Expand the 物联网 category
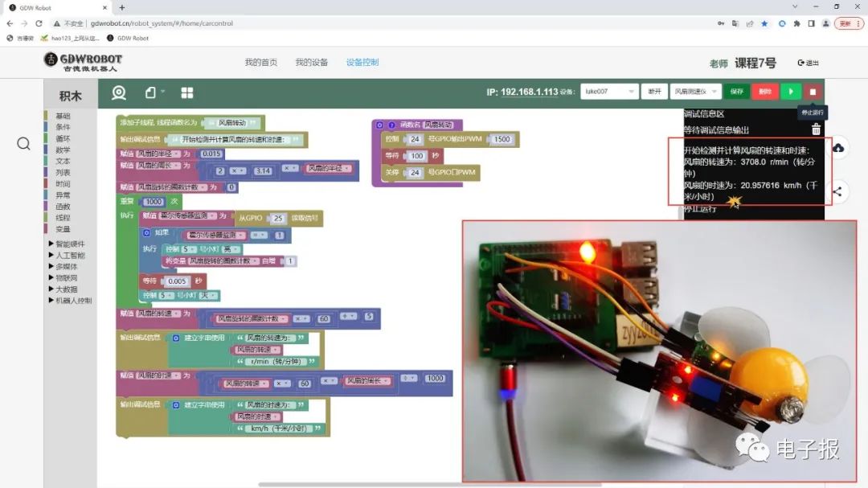 pos(63,278)
